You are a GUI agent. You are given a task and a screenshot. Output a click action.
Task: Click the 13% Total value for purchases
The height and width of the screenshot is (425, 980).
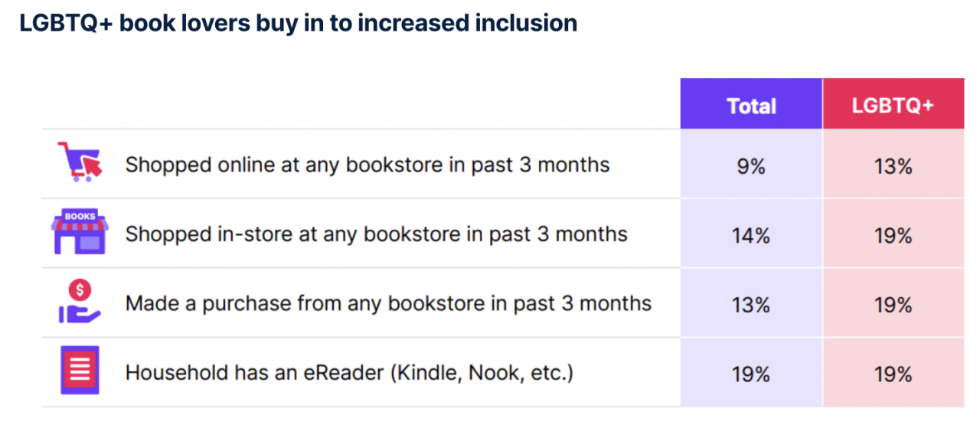[751, 305]
